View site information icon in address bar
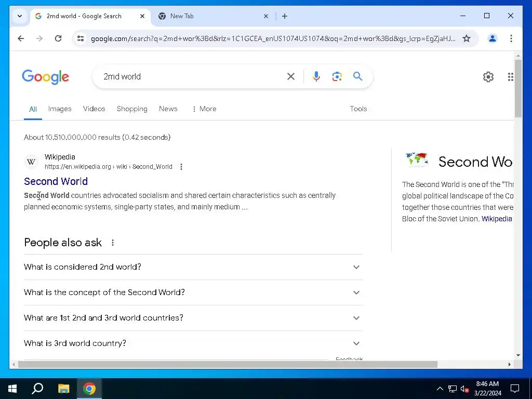 (x=81, y=38)
